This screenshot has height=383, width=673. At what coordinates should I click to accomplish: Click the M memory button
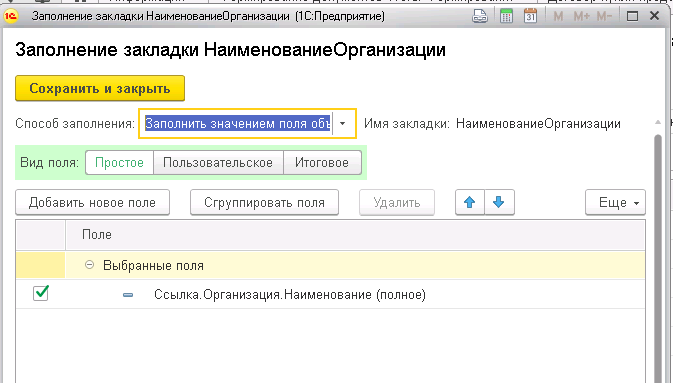558,16
